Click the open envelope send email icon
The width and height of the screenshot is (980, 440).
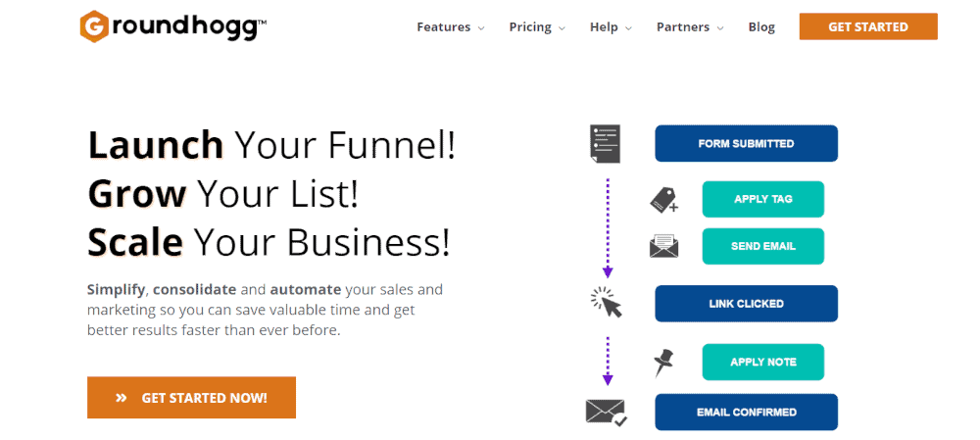[664, 246]
